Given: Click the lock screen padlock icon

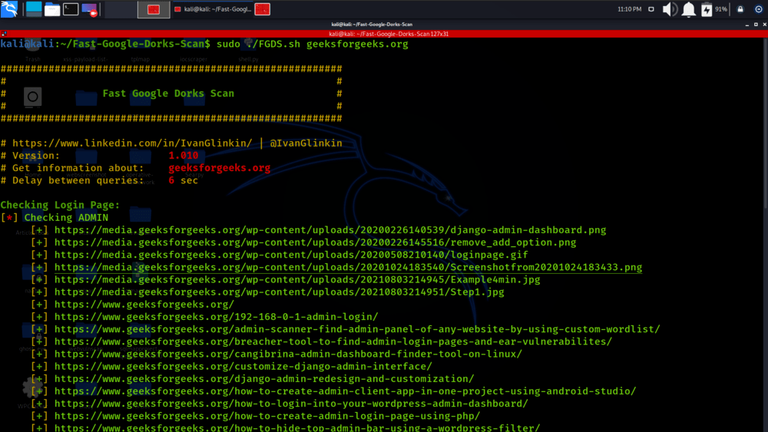Looking at the screenshot, I should coord(740,9).
